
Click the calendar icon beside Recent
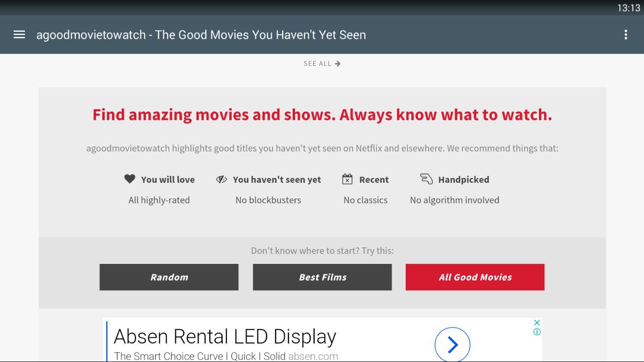[x=347, y=179]
